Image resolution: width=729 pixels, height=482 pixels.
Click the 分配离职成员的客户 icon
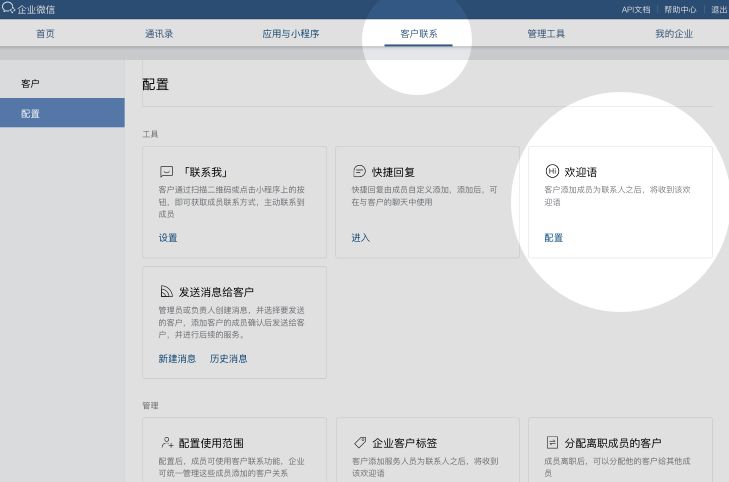click(552, 442)
